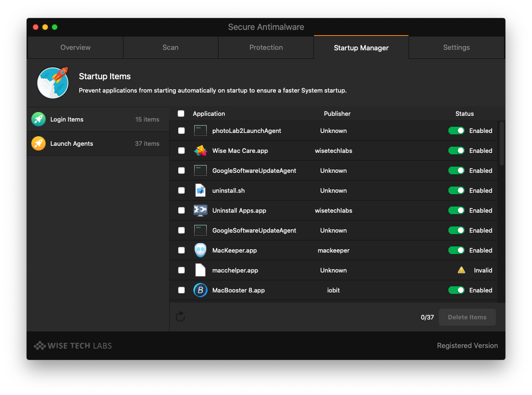Open the Protection tab
532x395 pixels.
click(266, 47)
